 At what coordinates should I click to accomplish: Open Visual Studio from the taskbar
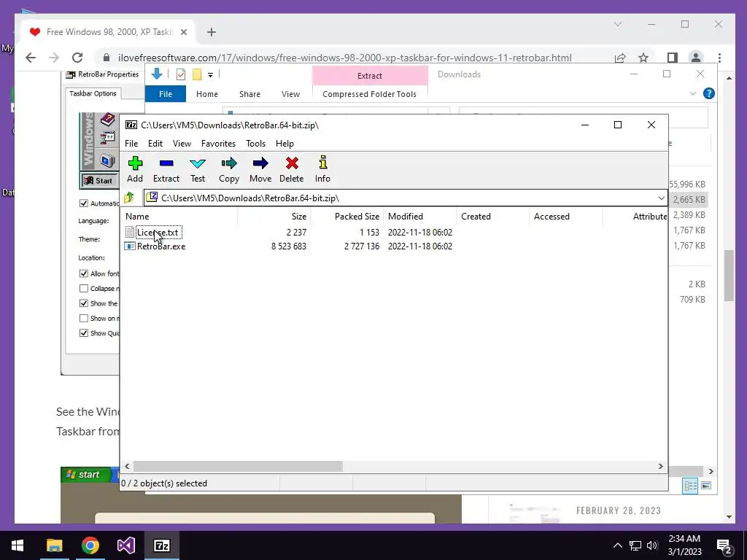click(x=126, y=545)
